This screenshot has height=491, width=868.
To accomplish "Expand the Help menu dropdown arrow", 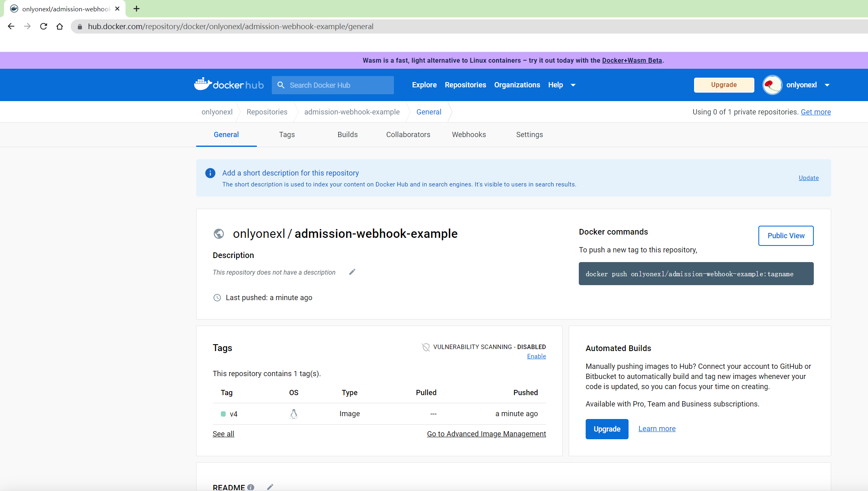I will coord(573,85).
